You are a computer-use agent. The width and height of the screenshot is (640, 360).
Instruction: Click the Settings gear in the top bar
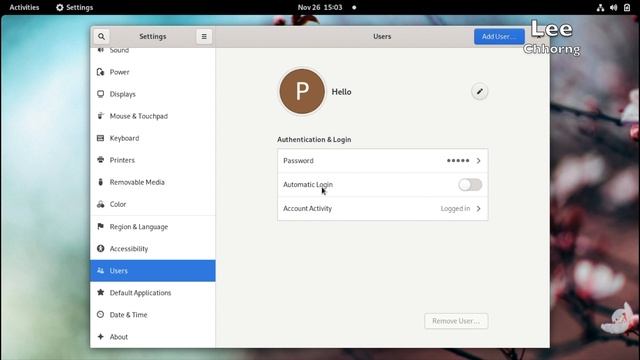click(60, 7)
